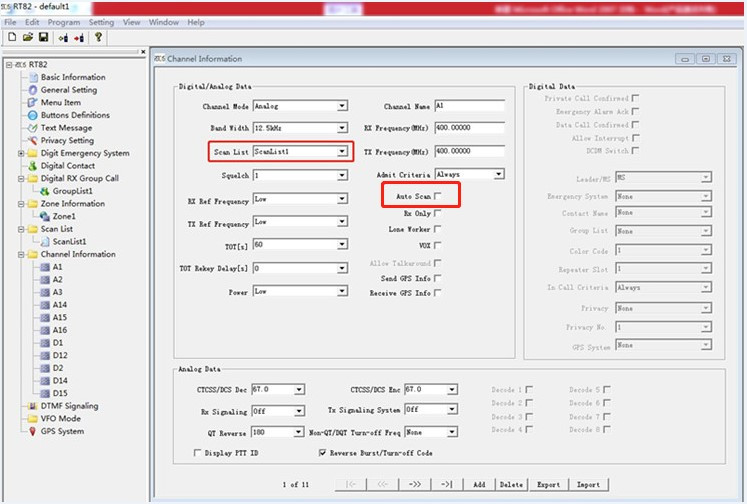
Task: Open the Scan List dropdown
Action: click(x=342, y=152)
